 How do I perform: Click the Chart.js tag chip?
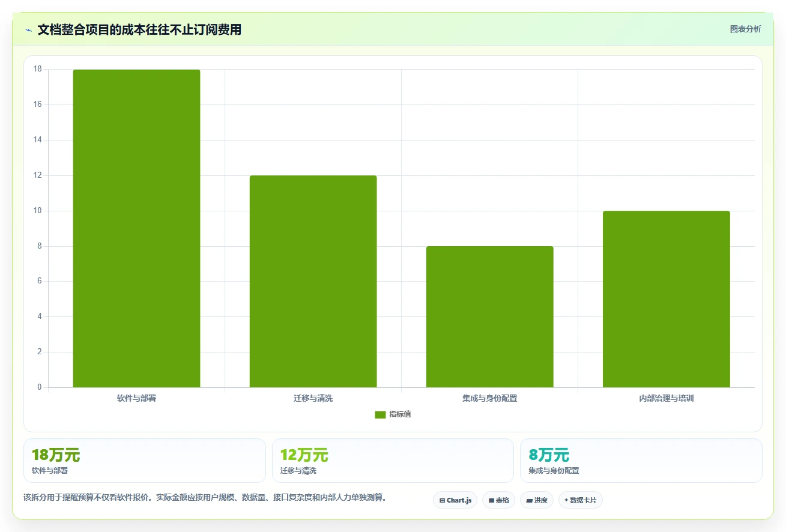455,500
